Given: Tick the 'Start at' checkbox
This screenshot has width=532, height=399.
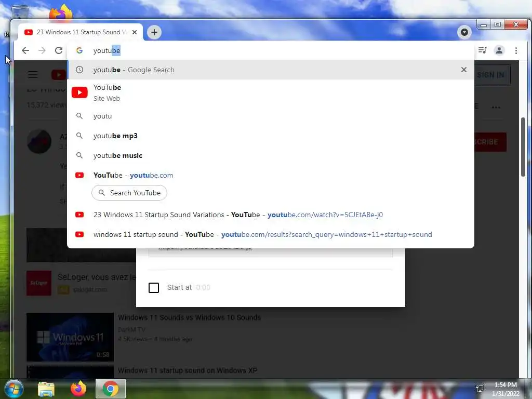Looking at the screenshot, I should (154, 288).
